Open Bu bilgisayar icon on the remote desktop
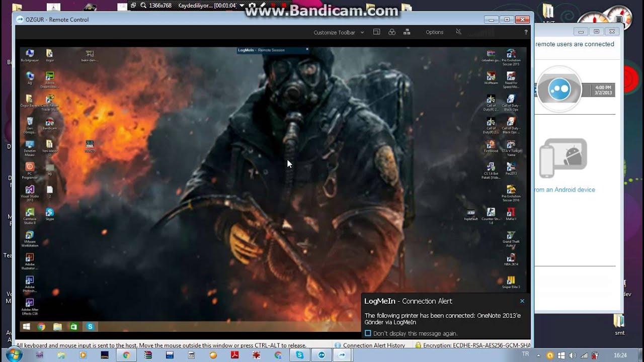644x362 pixels. [30, 55]
